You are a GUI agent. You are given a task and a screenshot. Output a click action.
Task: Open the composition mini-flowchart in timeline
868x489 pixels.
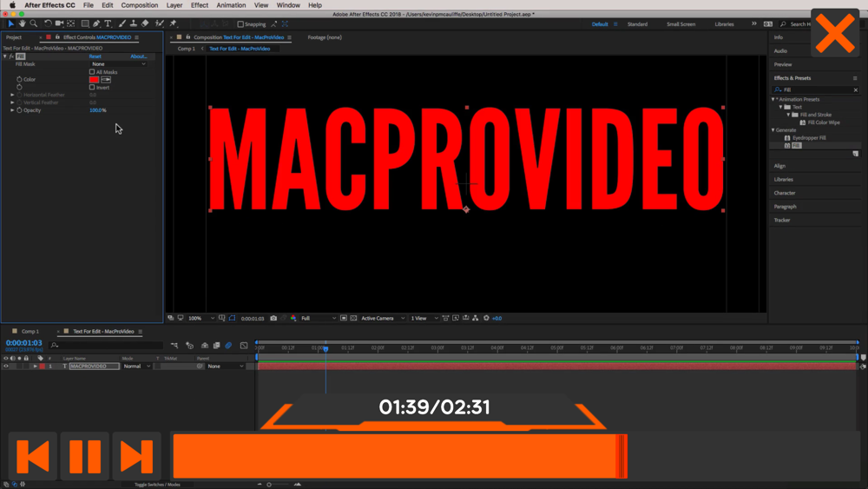tap(174, 346)
